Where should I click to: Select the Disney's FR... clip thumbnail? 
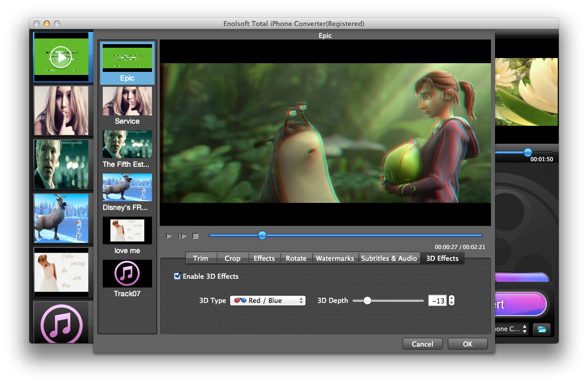[127, 187]
